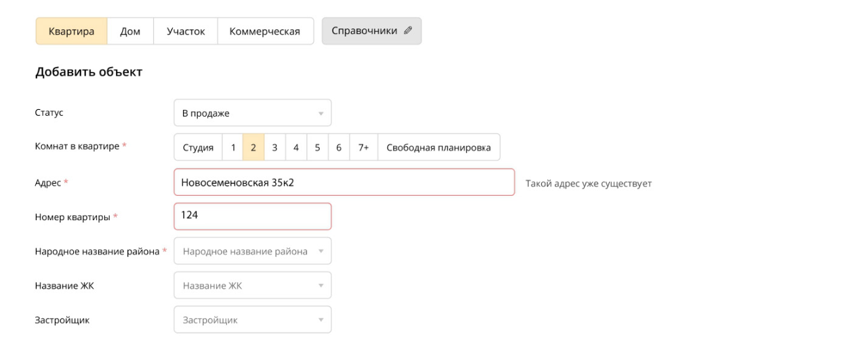The width and height of the screenshot is (868, 349).
Task: Select 4 rooms in the room selector
Action: pos(295,148)
